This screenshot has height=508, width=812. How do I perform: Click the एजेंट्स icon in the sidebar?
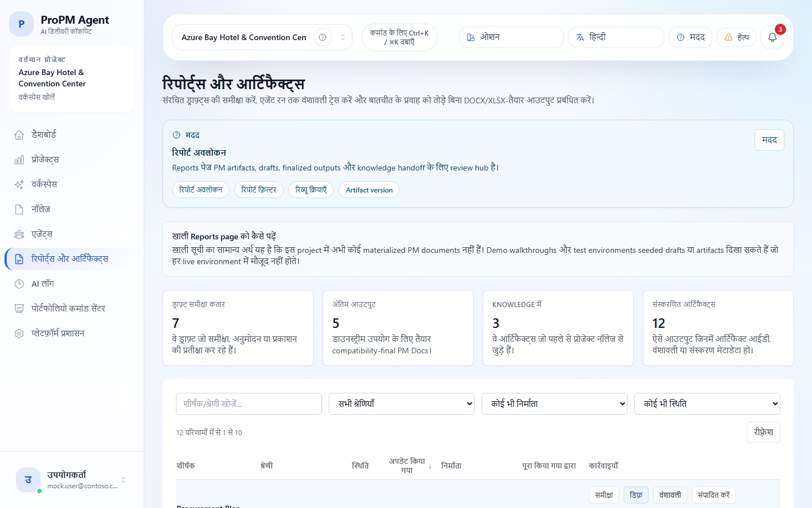[19, 234]
